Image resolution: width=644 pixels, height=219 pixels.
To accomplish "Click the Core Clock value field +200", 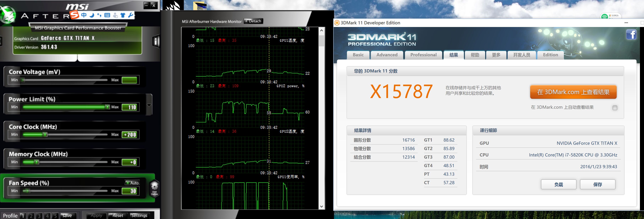I will coord(129,135).
